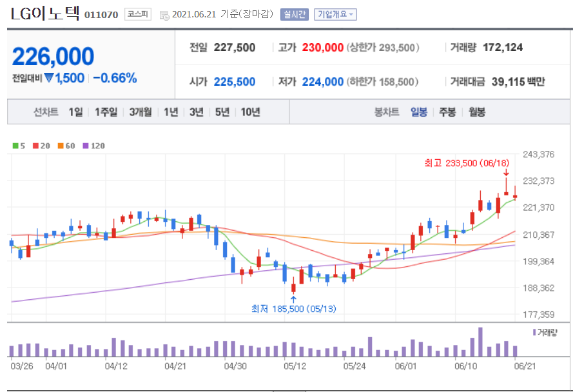Click the 243,376 price axis label
This screenshot has width=573, height=392.
[539, 154]
